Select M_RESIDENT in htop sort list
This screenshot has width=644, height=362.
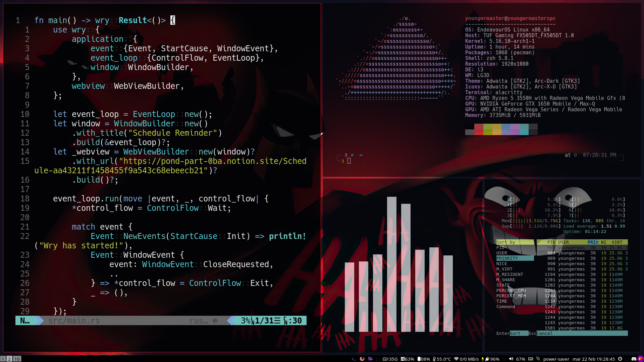click(x=509, y=275)
